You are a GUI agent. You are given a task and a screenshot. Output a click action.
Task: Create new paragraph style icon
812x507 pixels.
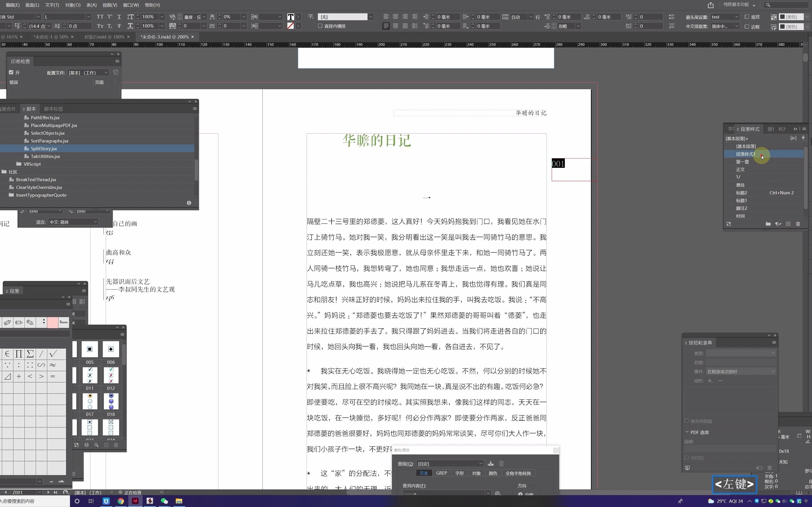[x=788, y=224]
